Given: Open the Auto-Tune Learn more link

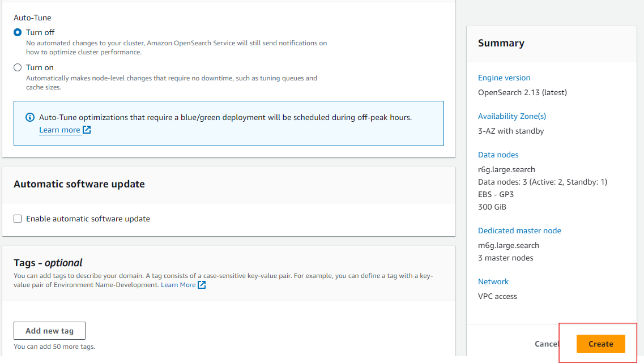Looking at the screenshot, I should (x=59, y=130).
